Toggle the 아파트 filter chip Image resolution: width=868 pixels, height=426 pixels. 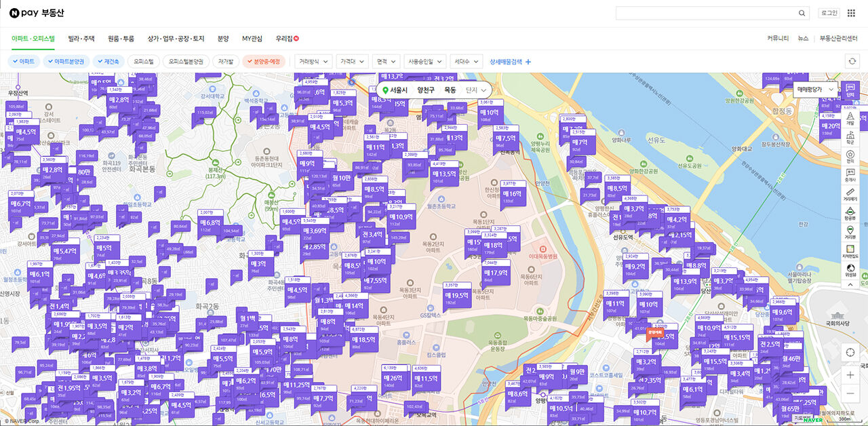click(24, 61)
